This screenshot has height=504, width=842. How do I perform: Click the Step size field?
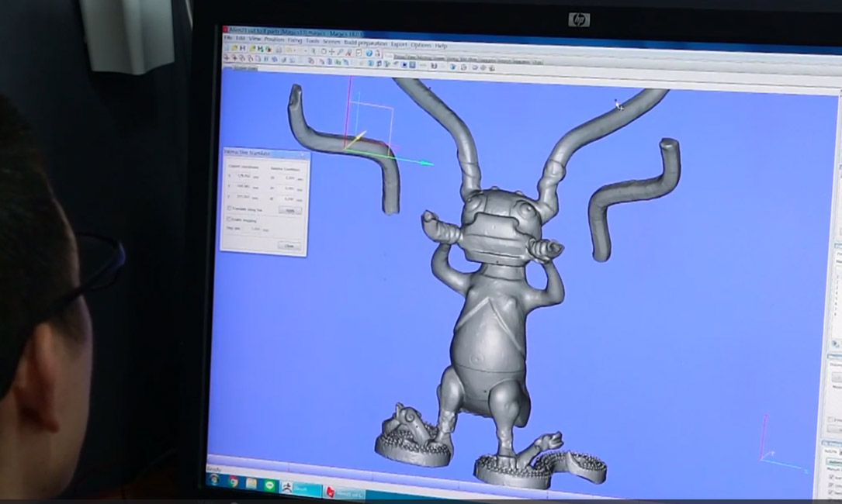[252, 229]
